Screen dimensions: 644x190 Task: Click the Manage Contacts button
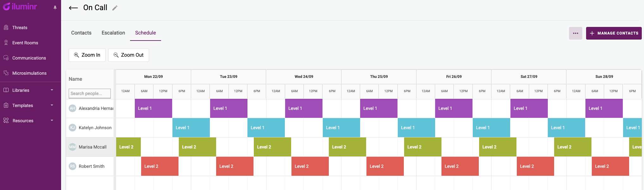tap(614, 33)
